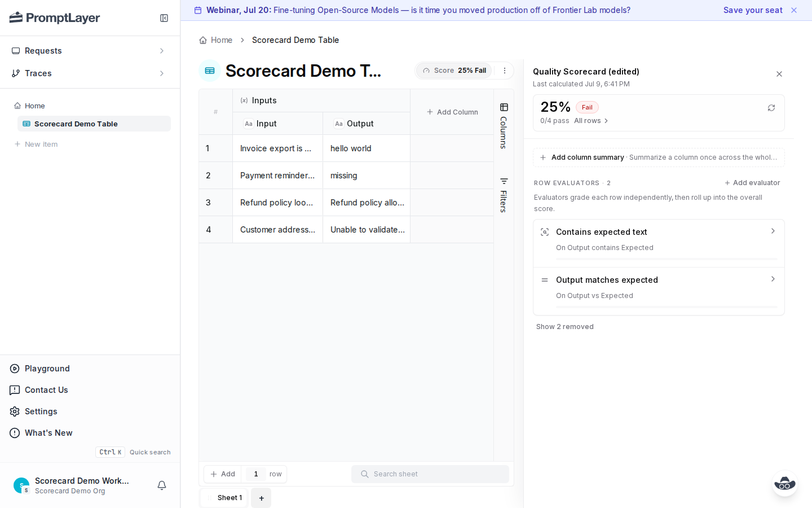Select the Input column header
Image resolution: width=812 pixels, height=508 pixels.
point(277,124)
